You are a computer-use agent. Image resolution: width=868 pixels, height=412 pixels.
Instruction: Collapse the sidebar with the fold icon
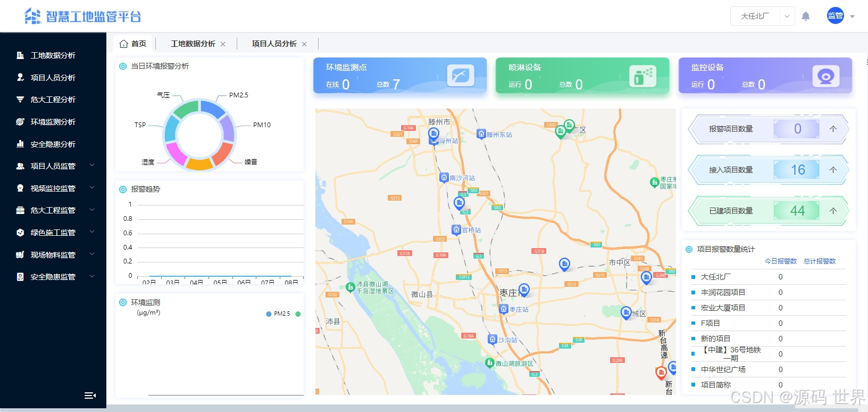pos(90,395)
